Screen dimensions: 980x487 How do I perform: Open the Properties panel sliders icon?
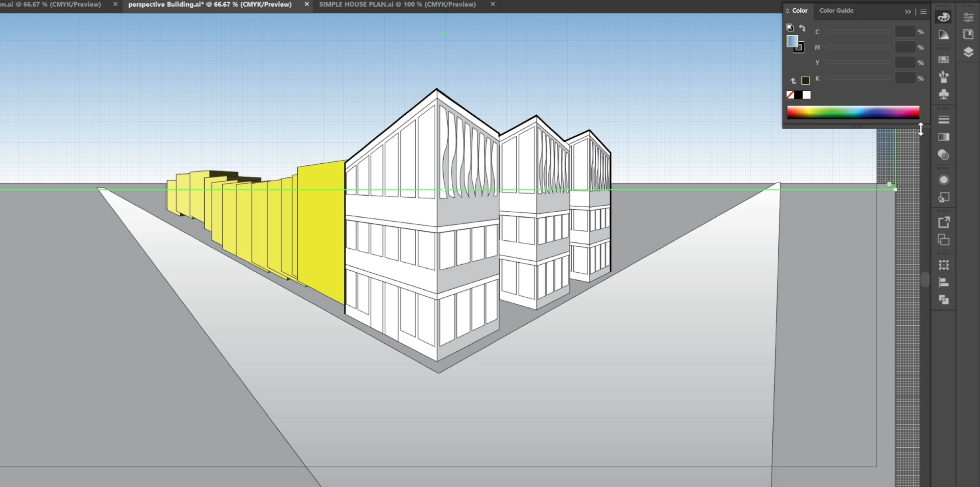[968, 17]
